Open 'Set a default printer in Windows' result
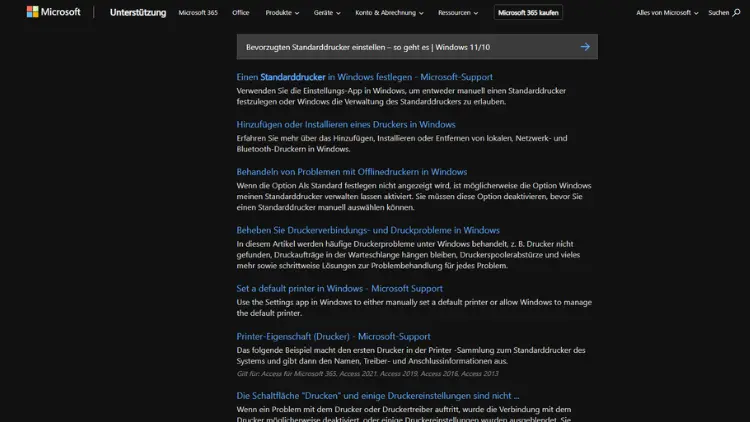This screenshot has width=750, height=422. tap(340, 289)
